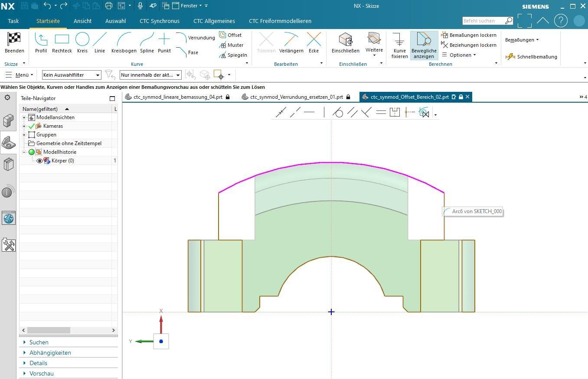Click Bemaßungen lockern button

(x=469, y=35)
